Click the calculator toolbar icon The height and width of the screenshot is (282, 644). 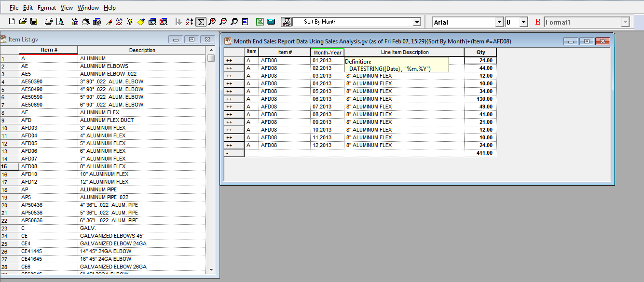click(271, 22)
